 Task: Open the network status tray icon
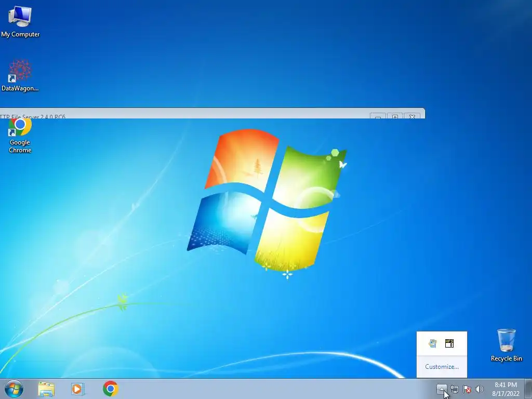tap(454, 389)
